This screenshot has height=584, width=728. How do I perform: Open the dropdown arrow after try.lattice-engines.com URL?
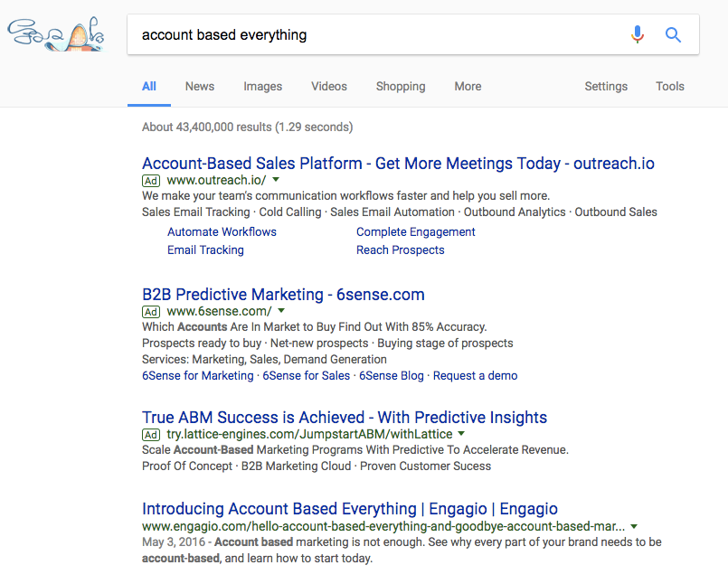pyautogui.click(x=461, y=433)
